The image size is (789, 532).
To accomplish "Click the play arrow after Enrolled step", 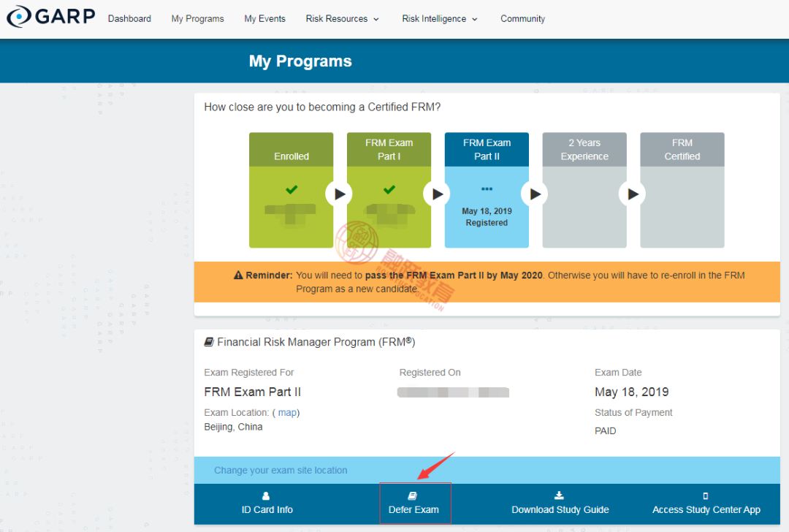I will pyautogui.click(x=339, y=194).
